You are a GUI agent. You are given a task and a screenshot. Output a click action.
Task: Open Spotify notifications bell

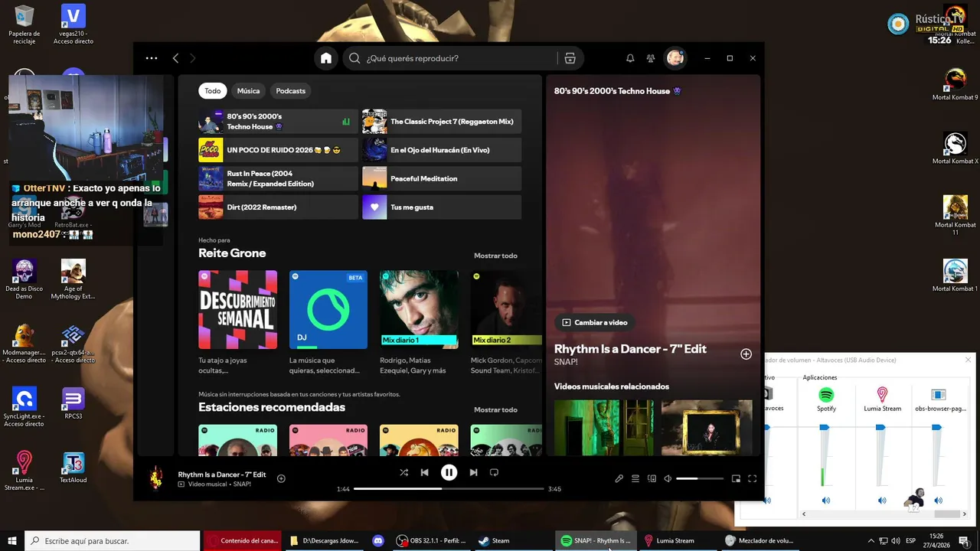[630, 58]
